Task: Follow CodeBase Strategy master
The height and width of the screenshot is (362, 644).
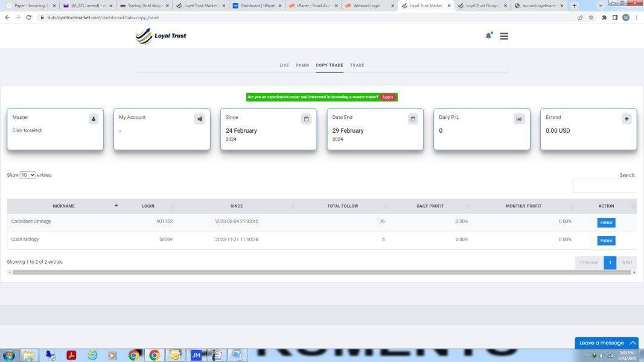Action: coord(606,223)
